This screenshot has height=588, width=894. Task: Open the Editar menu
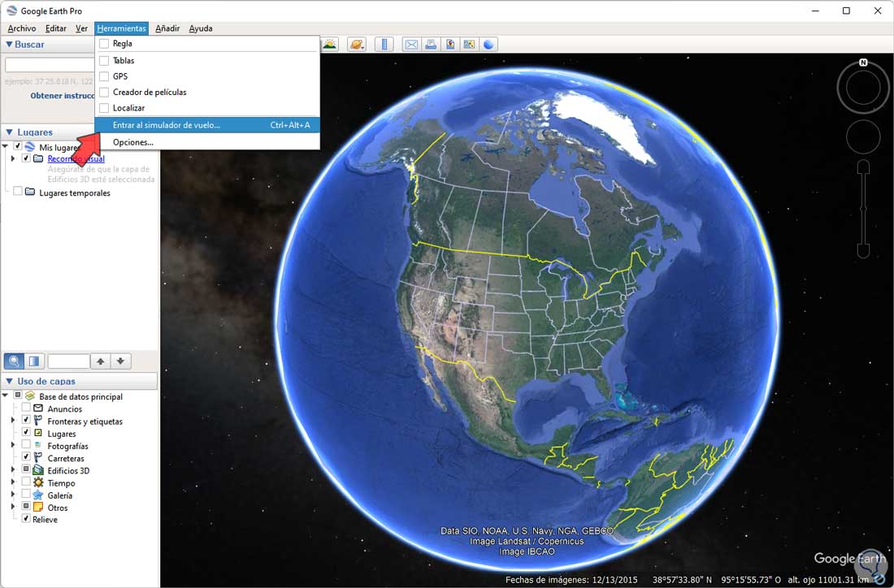pos(56,28)
